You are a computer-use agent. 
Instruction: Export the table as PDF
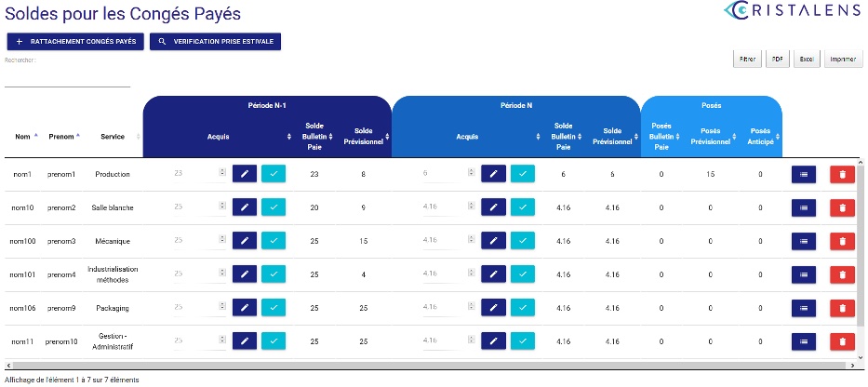[778, 59]
